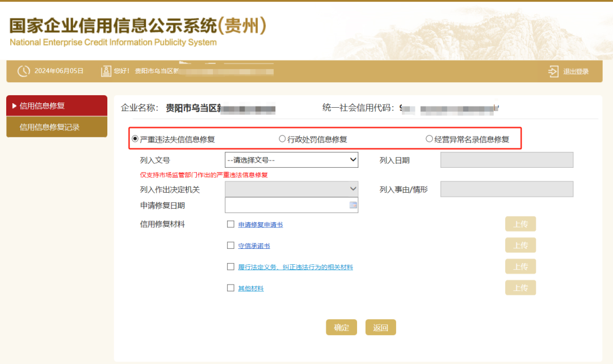This screenshot has width=613, height=364.
Task: Click the triangle arrow icon next to 信用信息修复
Action: pos(14,106)
